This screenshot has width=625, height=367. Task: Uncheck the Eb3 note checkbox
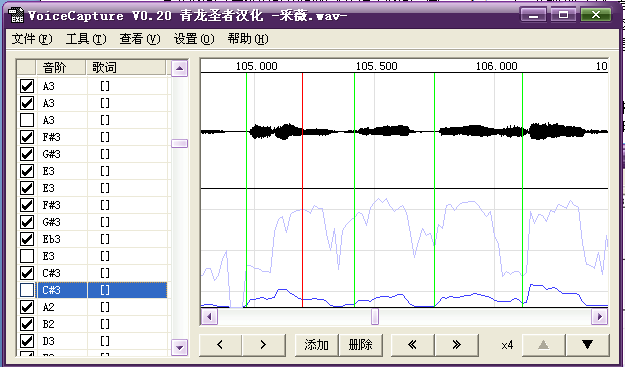pyautogui.click(x=27, y=239)
